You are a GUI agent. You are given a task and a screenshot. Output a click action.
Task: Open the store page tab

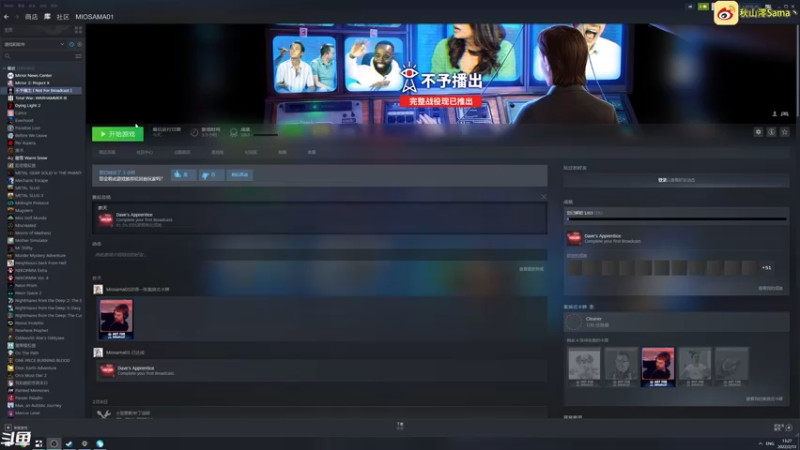coord(107,152)
